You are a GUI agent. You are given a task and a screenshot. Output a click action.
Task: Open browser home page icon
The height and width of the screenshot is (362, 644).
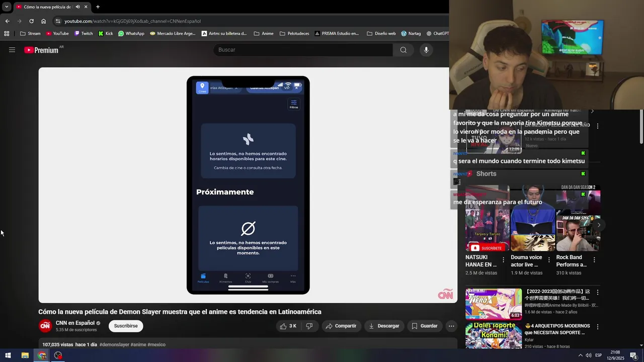(44, 21)
